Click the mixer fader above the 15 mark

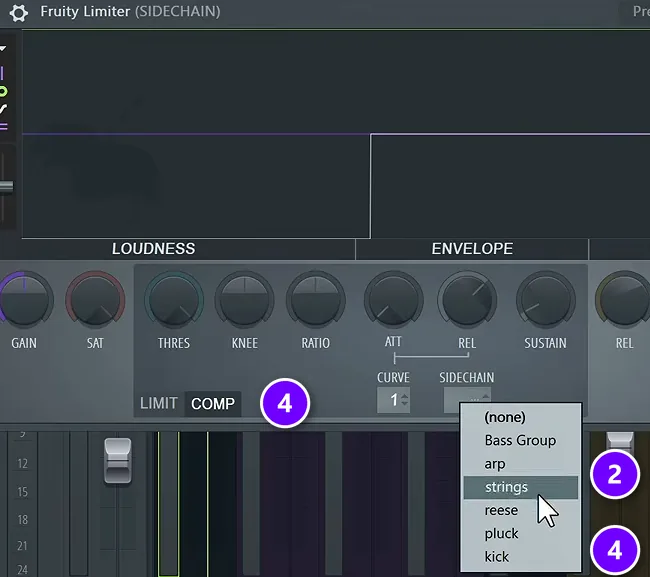coord(118,461)
